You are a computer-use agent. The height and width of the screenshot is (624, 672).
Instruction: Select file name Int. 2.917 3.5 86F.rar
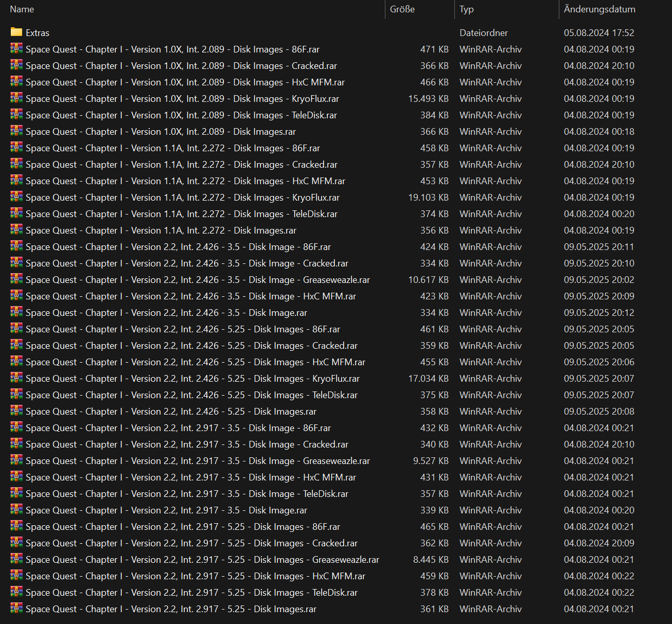pyautogui.click(x=178, y=428)
